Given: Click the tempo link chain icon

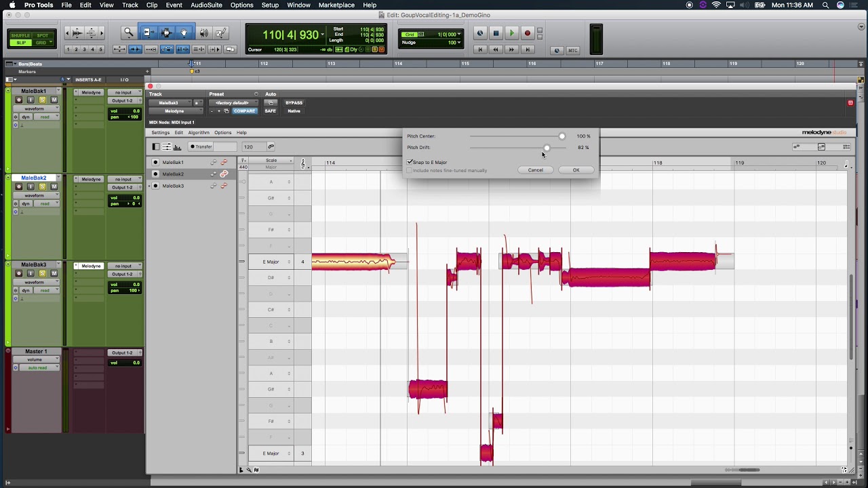Looking at the screenshot, I should [x=271, y=146].
